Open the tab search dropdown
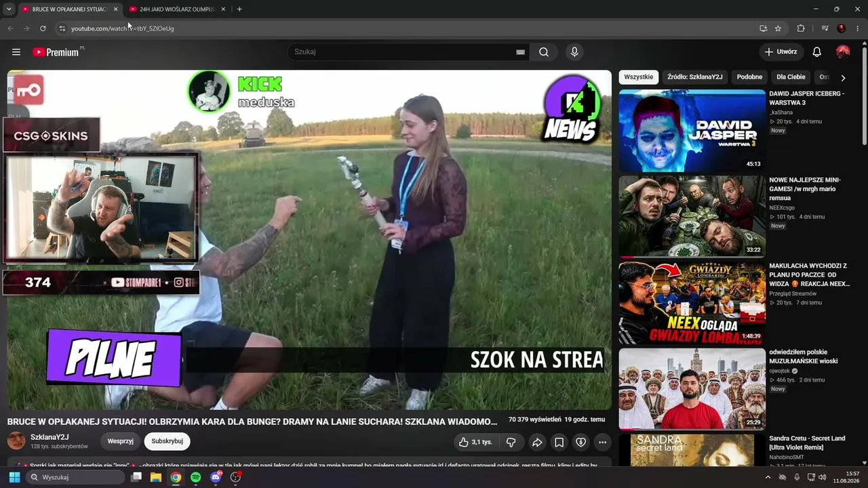The height and width of the screenshot is (488, 868). tap(9, 9)
